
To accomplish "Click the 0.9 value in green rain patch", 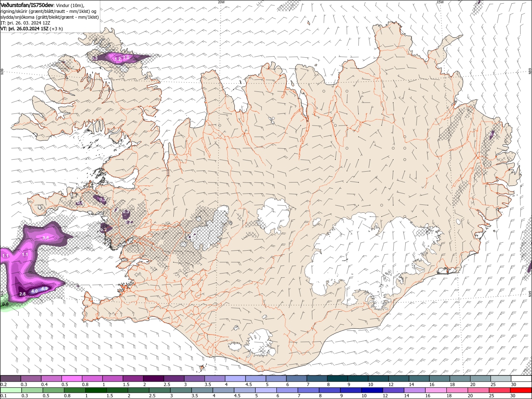I will pyautogui.click(x=5, y=305).
